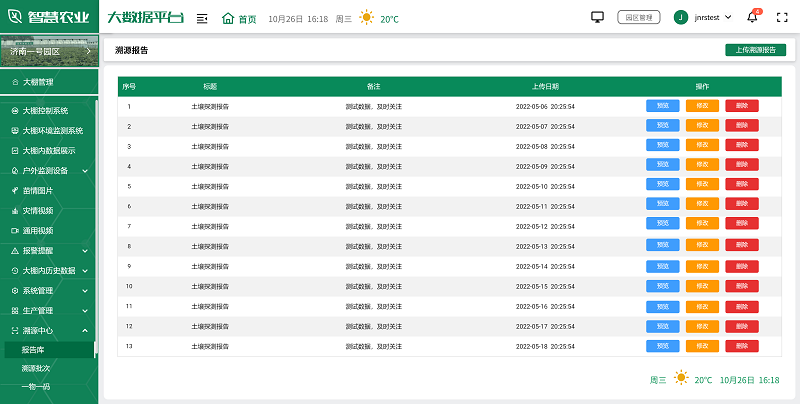Click 预览 for report row 1
800x404 pixels.
click(662, 106)
